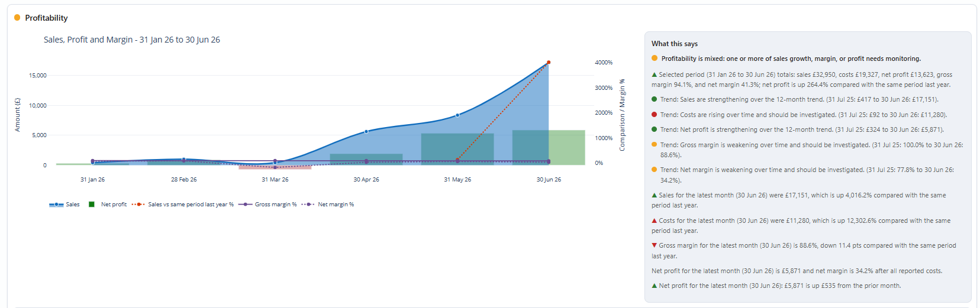Click the '3000%' right axis value
The image size is (980, 308).
604,87
